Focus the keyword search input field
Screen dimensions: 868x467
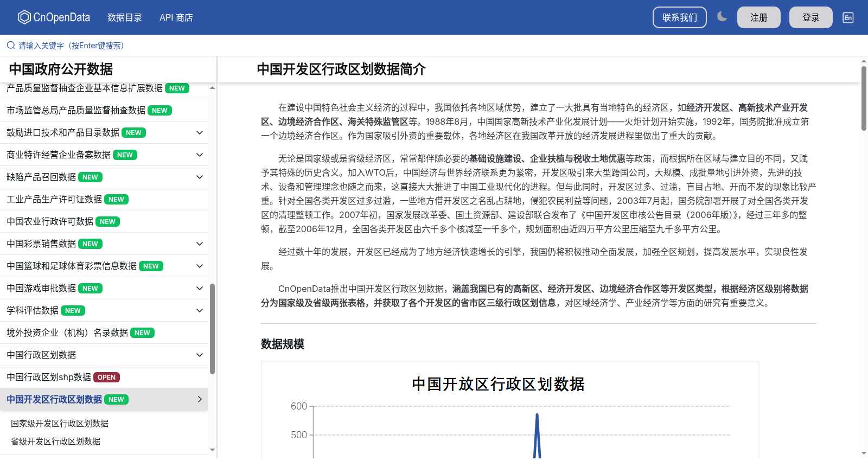[x=434, y=46]
